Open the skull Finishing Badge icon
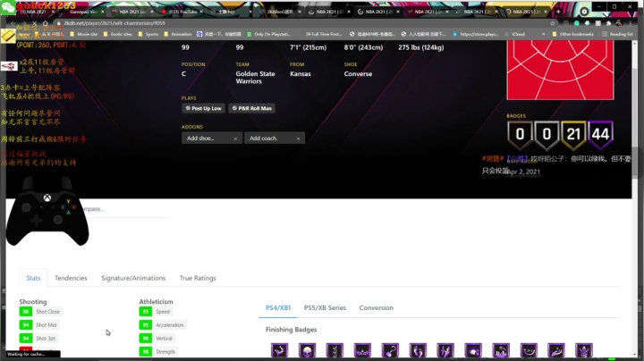This screenshot has height=361, width=644. (307, 350)
